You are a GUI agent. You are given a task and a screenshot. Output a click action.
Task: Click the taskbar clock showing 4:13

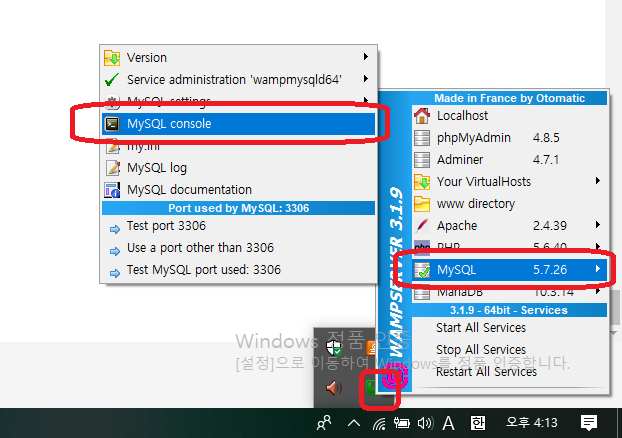[x=532, y=423]
